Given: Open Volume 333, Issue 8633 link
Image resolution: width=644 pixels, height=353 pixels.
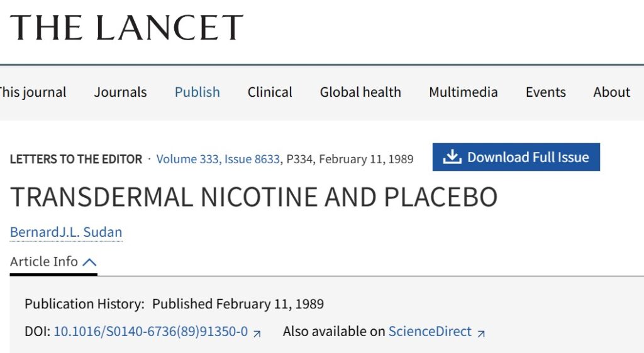Looking at the screenshot, I should [x=218, y=159].
